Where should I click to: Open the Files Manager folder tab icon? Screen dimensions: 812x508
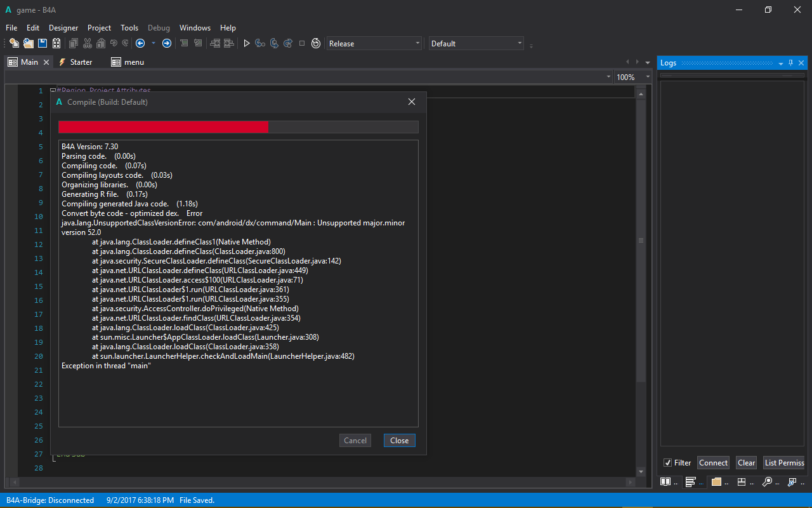pos(716,482)
